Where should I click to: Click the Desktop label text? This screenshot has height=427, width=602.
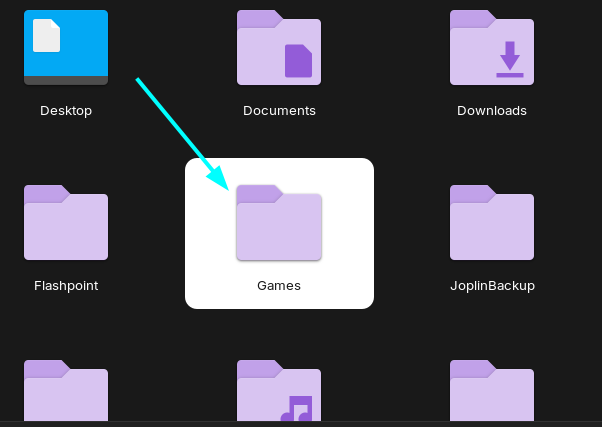point(66,111)
